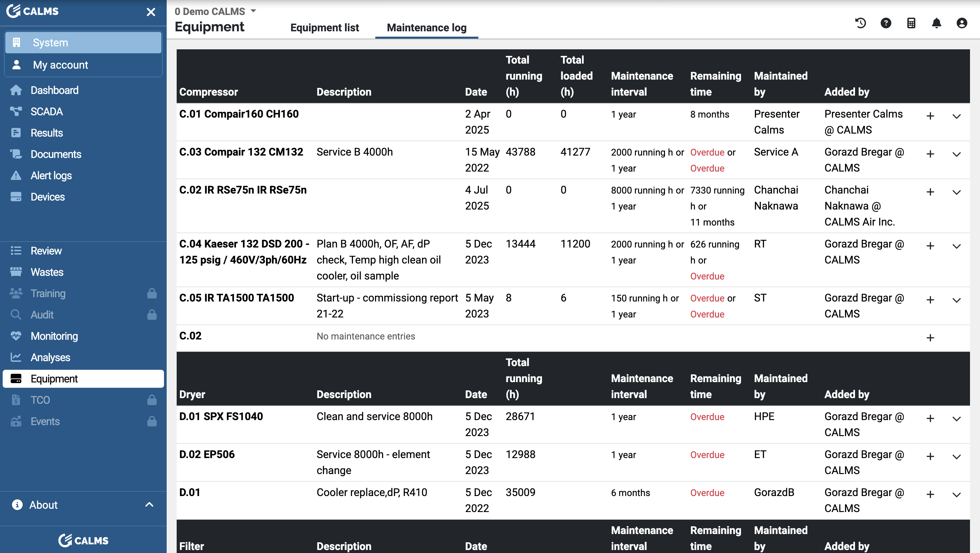Open Documents page

click(83, 154)
